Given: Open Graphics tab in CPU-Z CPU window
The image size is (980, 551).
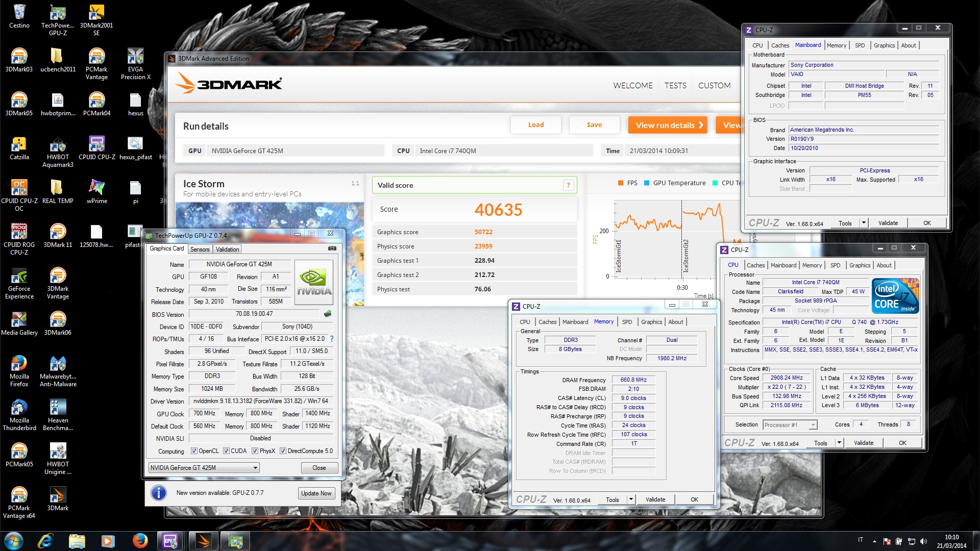Looking at the screenshot, I should pyautogui.click(x=860, y=265).
